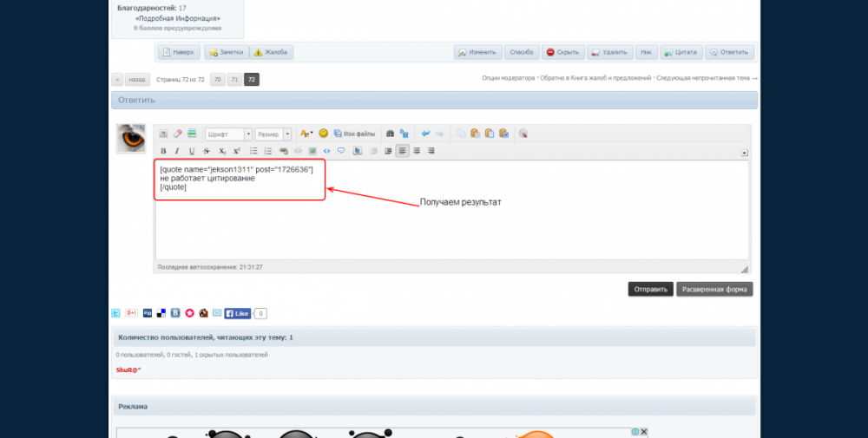
Task: Click the eraser remove-formatting icon
Action: 177,134
